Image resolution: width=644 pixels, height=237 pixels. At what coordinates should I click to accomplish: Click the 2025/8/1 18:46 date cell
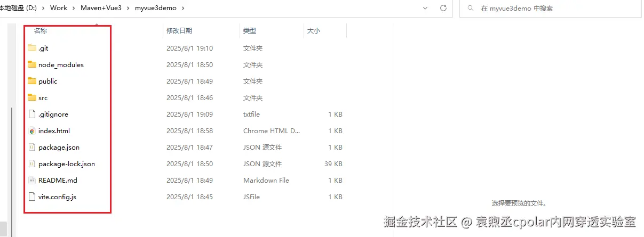point(189,98)
